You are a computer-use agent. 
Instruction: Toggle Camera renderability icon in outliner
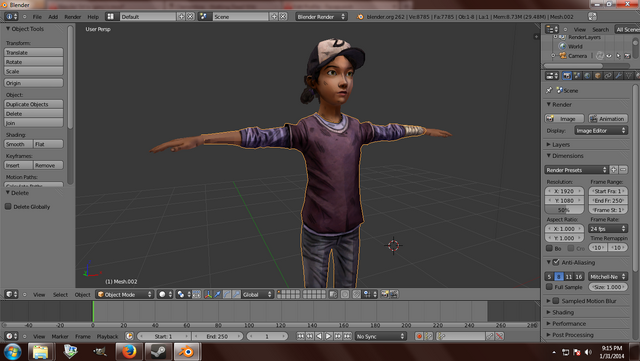pyautogui.click(x=628, y=56)
